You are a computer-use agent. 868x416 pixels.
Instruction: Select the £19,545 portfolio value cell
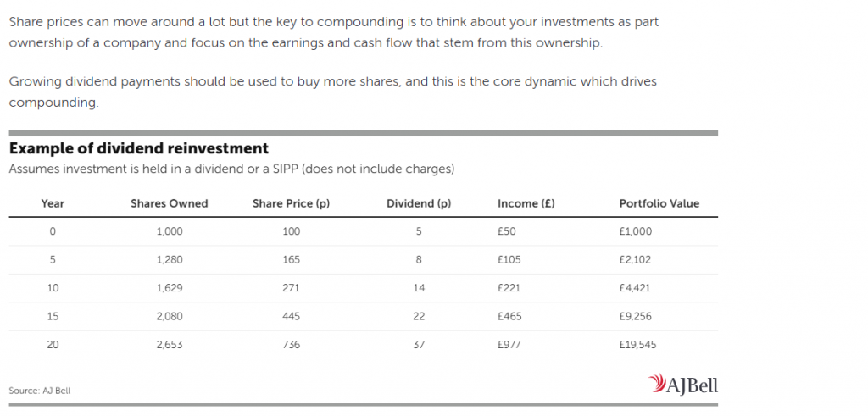click(637, 345)
